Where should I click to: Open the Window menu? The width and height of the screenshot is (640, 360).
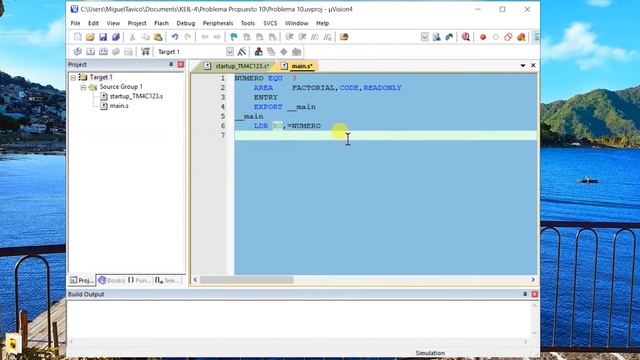click(296, 23)
